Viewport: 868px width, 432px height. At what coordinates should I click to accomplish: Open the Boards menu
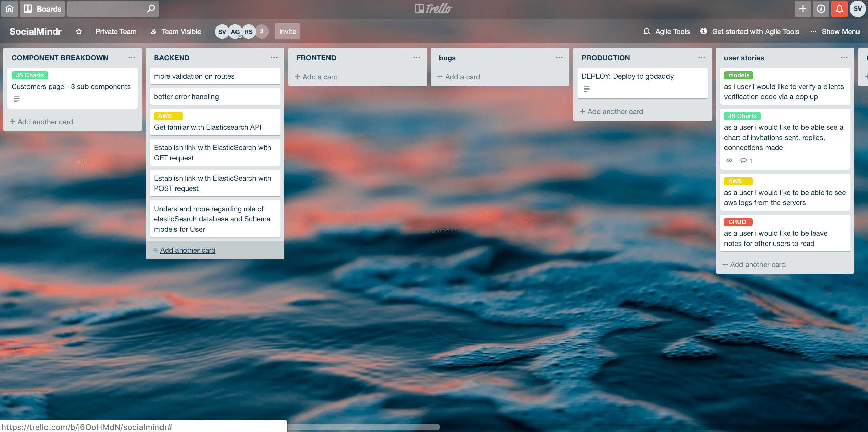click(43, 9)
